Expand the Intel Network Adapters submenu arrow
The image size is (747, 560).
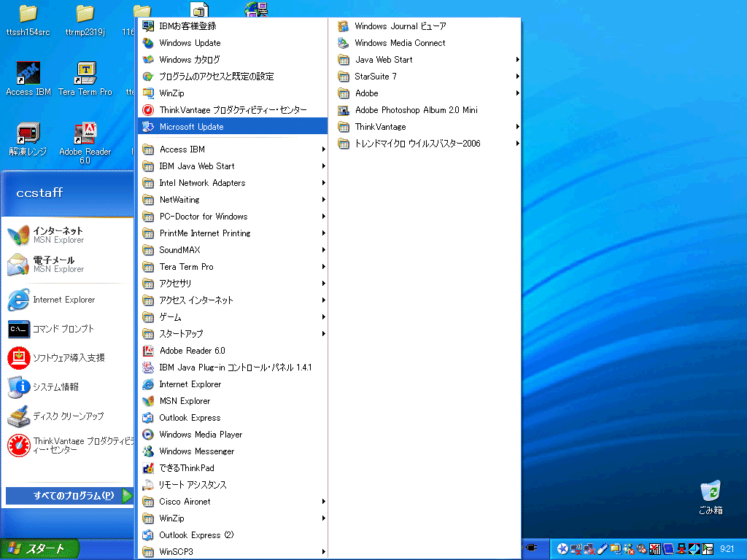tap(323, 183)
